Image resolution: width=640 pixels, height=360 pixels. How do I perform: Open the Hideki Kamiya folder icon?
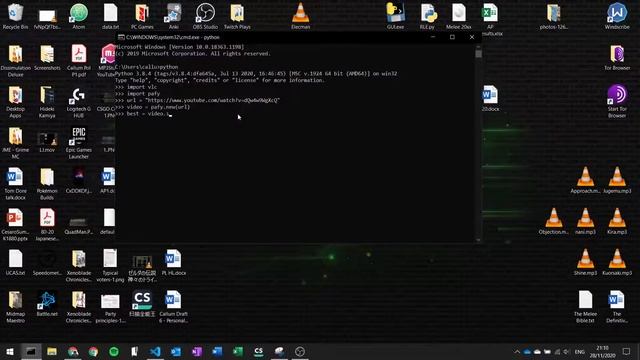(x=47, y=102)
